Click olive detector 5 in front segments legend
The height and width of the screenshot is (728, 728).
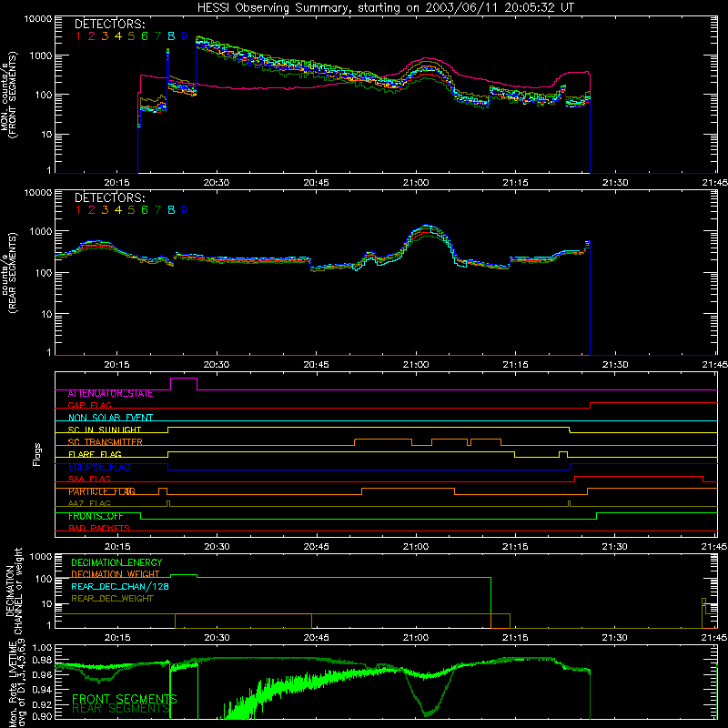pos(131,36)
